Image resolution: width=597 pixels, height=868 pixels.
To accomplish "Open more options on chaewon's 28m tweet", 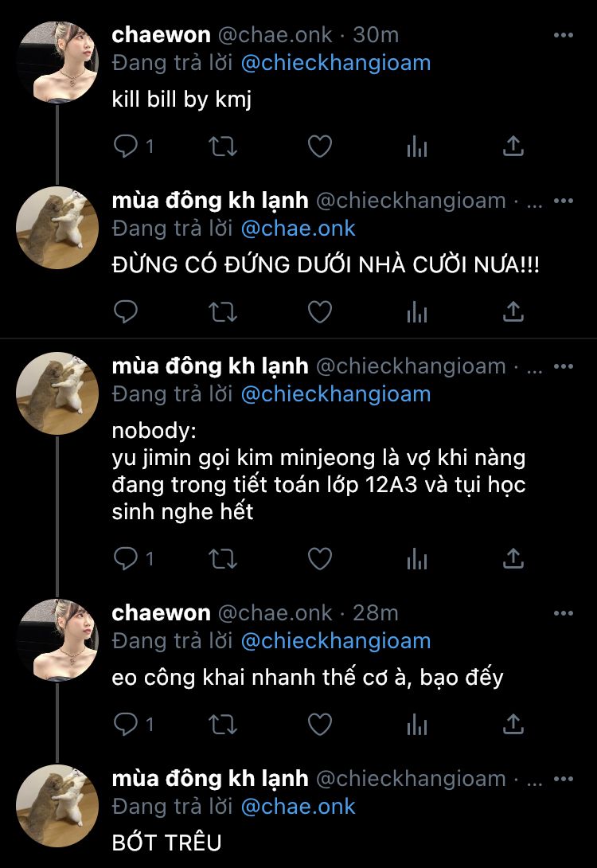I will click(564, 613).
